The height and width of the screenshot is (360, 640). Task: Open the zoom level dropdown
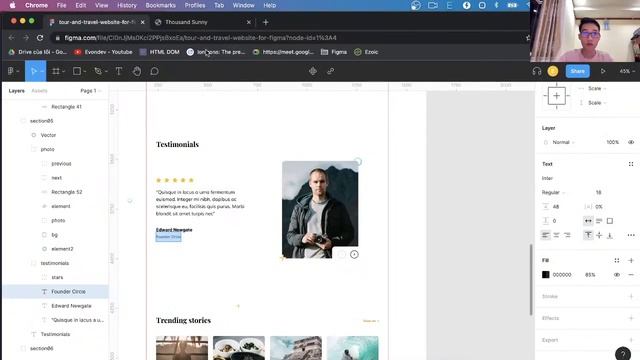pyautogui.click(x=627, y=71)
